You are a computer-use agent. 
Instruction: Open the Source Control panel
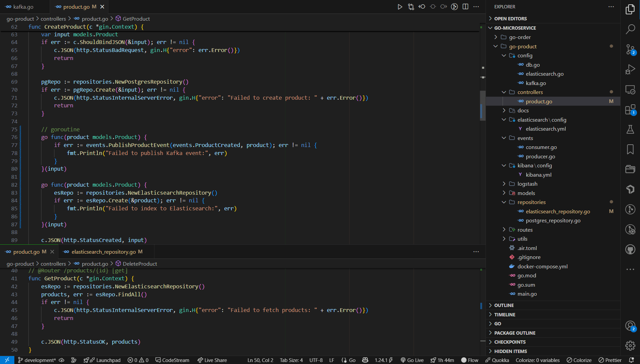630,49
